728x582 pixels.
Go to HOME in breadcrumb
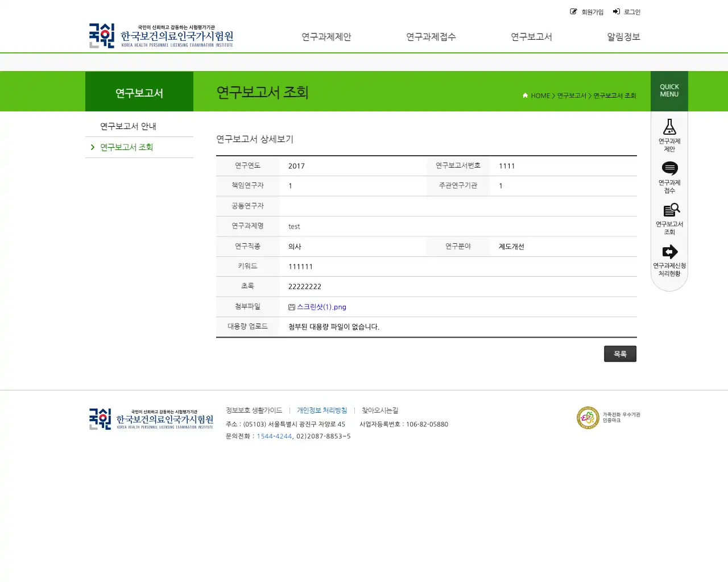[540, 95]
